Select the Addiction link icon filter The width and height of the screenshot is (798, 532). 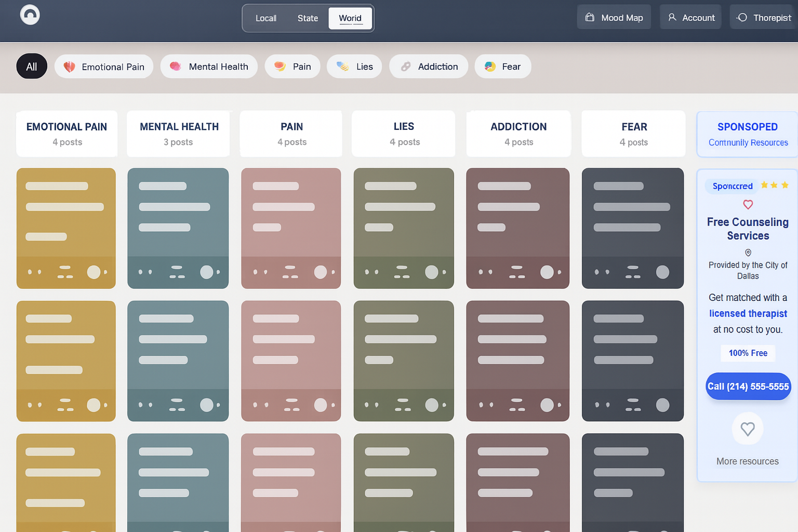[x=406, y=66]
